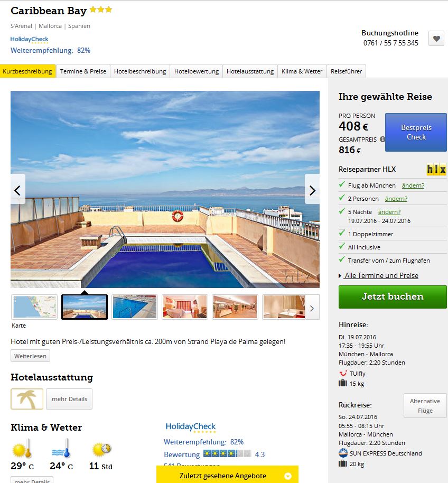Click the palm tree amenity icon
448x483 pixels.
27,399
